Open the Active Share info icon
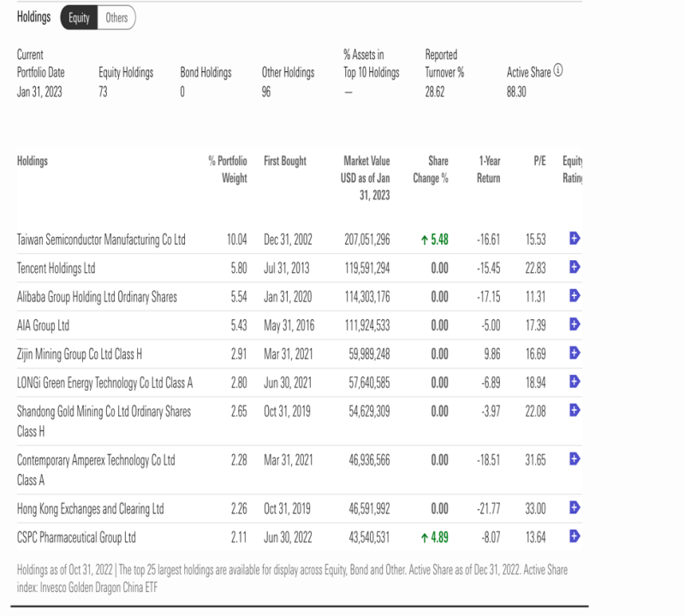 [558, 70]
